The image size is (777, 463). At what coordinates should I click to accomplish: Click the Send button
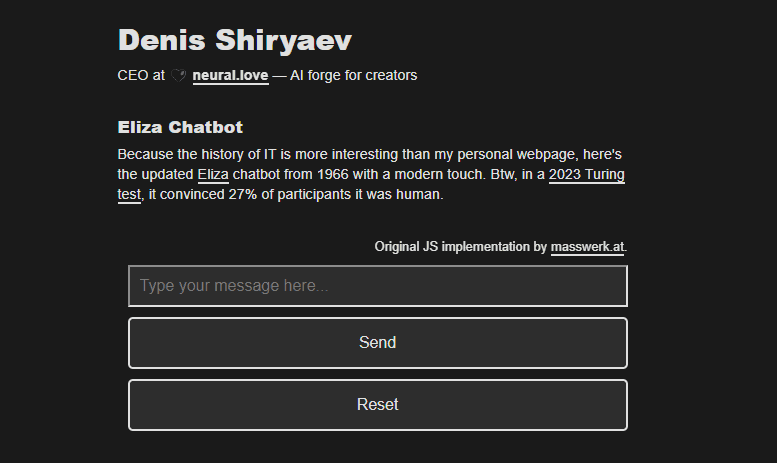point(378,343)
